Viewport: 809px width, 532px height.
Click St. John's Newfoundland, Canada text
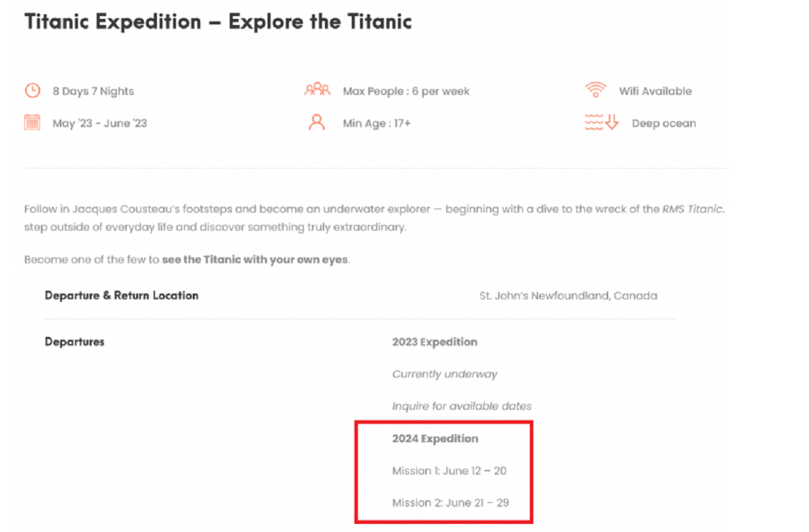[568, 295]
